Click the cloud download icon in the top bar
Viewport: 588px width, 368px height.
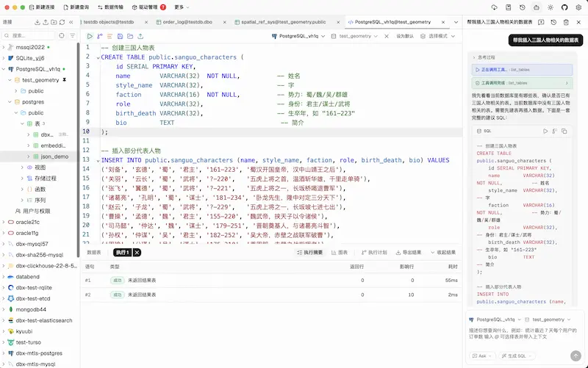494,7
